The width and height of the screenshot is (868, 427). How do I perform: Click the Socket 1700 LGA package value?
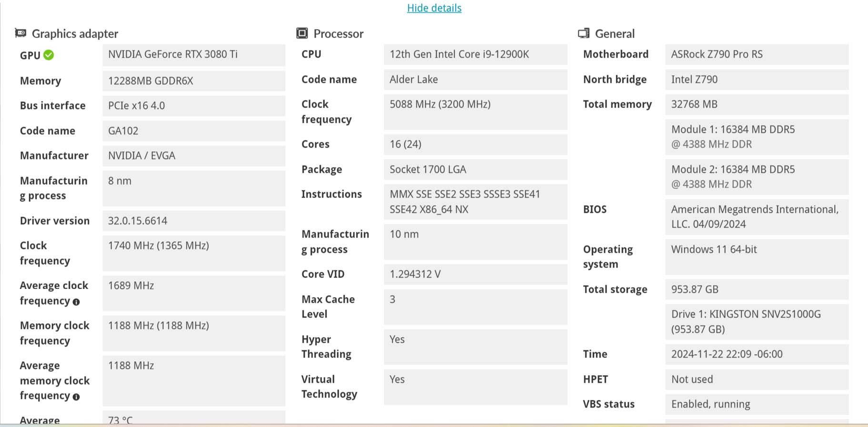pyautogui.click(x=476, y=169)
